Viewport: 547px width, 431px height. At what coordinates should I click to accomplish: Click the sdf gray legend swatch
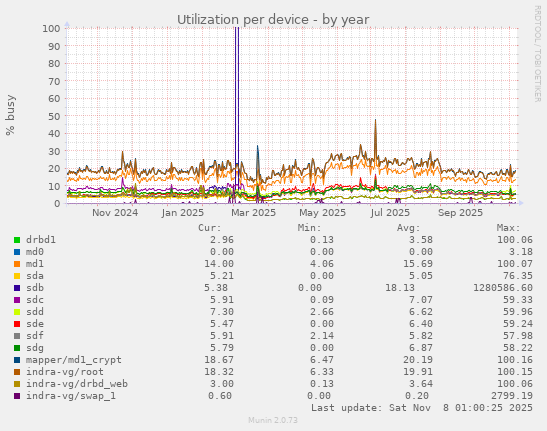click(x=17, y=336)
